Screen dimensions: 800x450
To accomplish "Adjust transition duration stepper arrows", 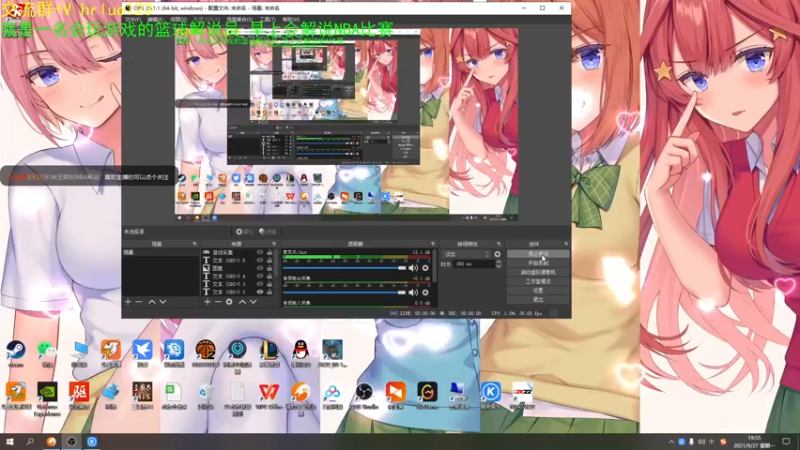I will coord(498,264).
